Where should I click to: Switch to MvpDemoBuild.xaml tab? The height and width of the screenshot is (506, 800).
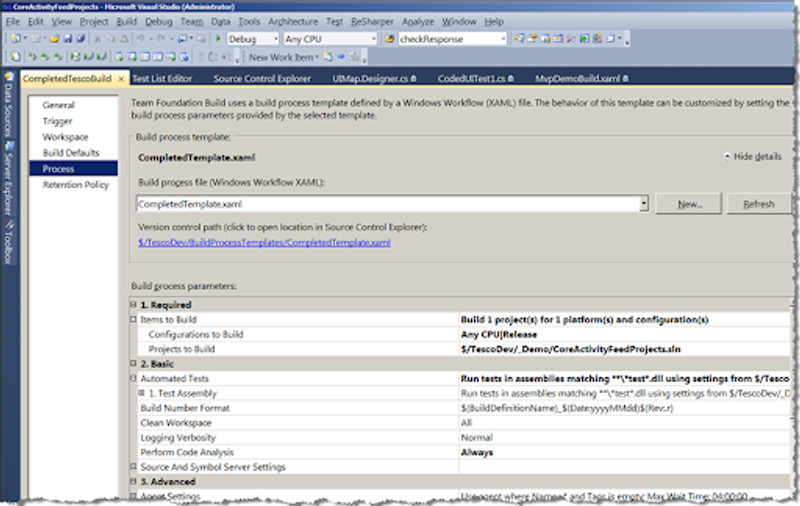click(x=582, y=79)
